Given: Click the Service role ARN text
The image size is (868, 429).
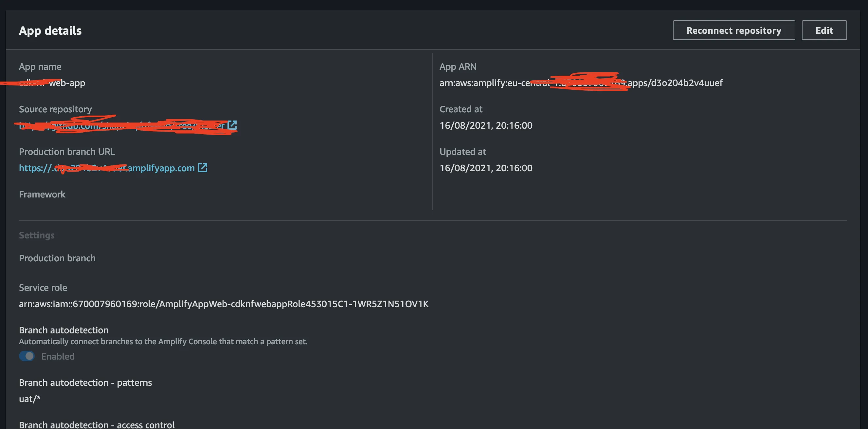Looking at the screenshot, I should point(224,304).
